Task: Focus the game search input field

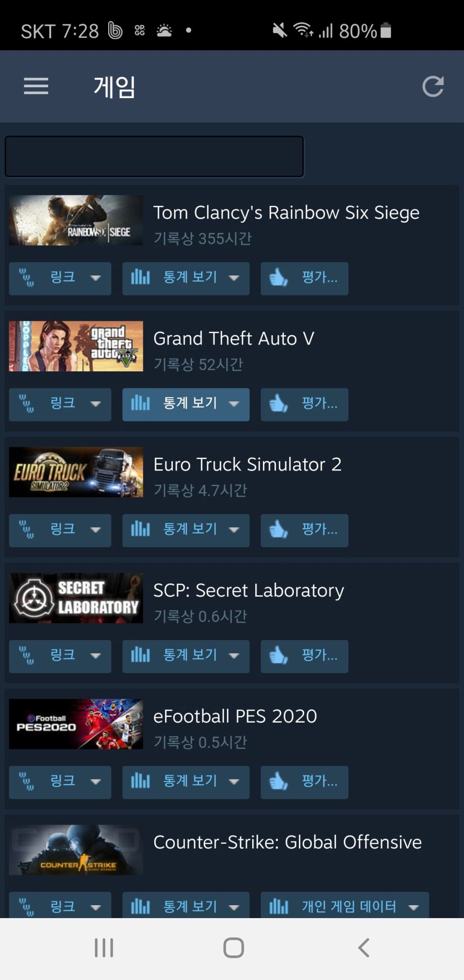Action: tap(154, 156)
